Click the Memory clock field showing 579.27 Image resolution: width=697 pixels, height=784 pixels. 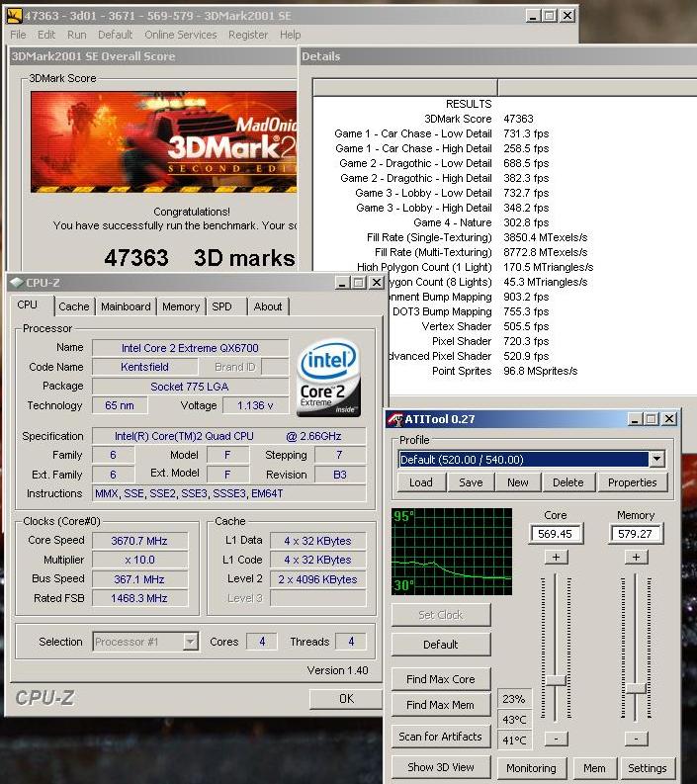pos(636,534)
